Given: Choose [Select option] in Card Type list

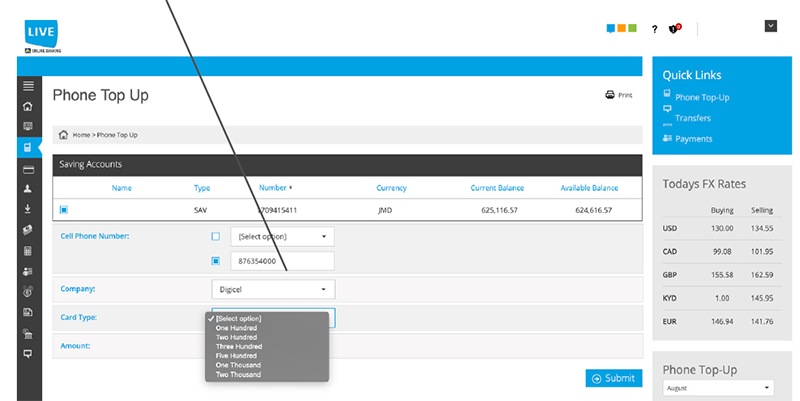Looking at the screenshot, I should click(238, 318).
